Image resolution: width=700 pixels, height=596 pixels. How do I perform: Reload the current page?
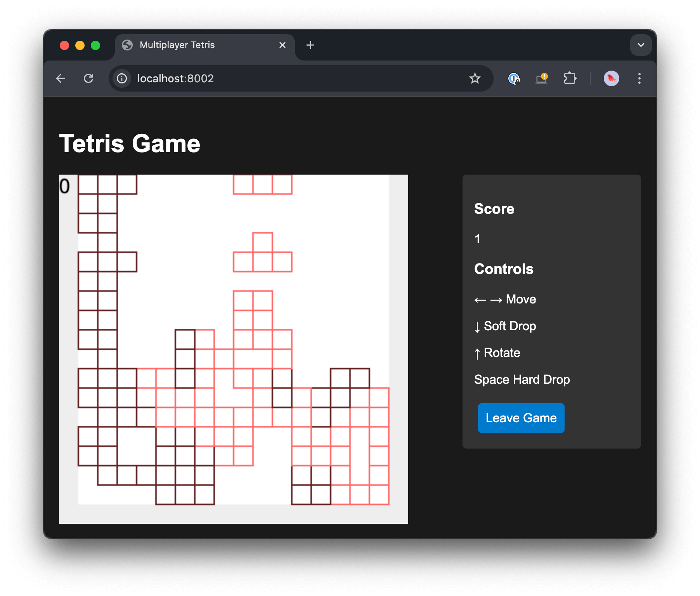click(89, 78)
